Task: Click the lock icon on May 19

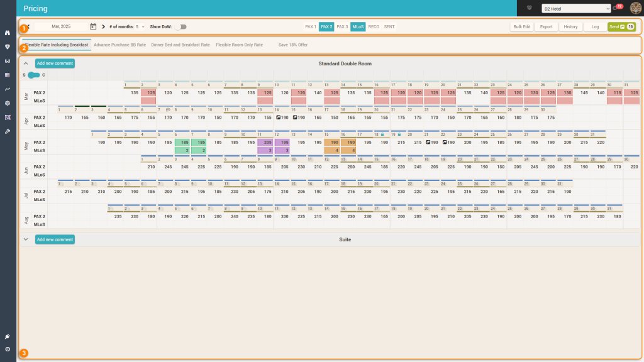Action: coord(399,134)
